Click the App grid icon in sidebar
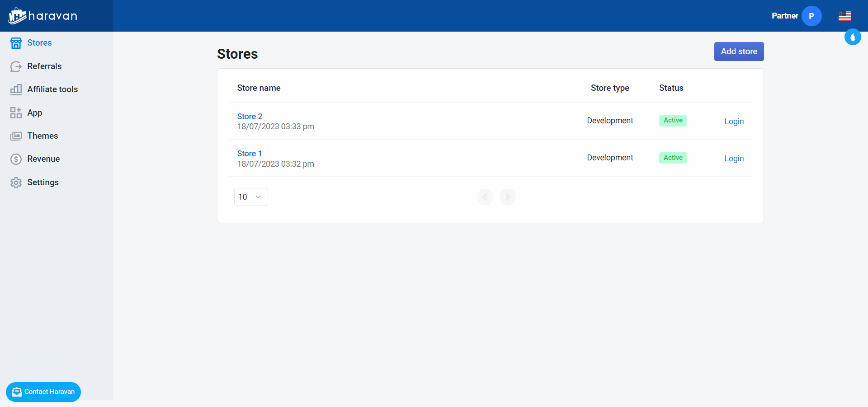This screenshot has width=868, height=407. pyautogui.click(x=16, y=113)
